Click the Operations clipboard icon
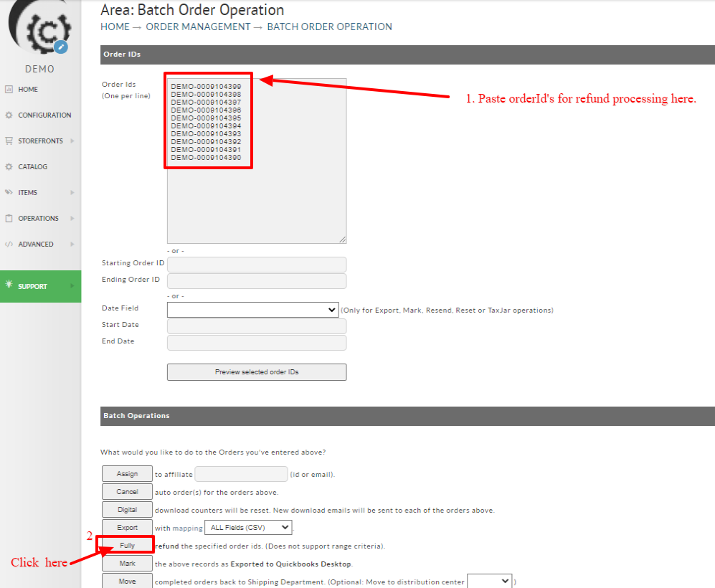 [9, 218]
